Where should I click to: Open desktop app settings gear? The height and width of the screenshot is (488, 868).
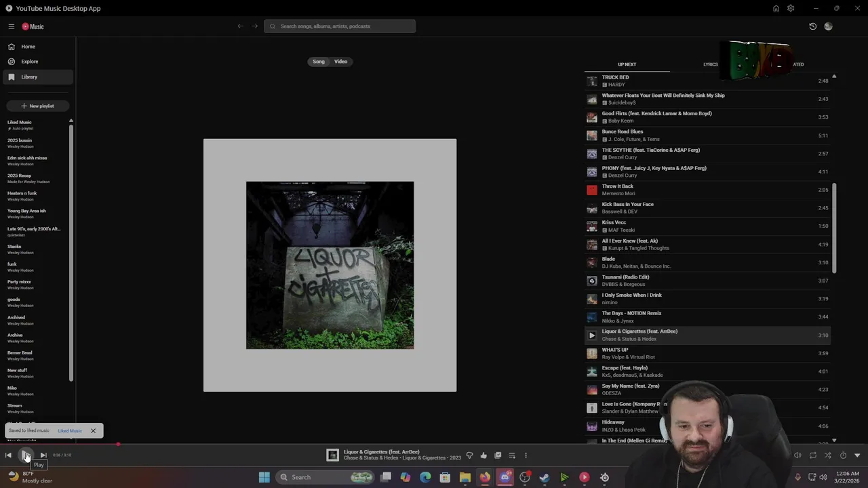pos(791,8)
